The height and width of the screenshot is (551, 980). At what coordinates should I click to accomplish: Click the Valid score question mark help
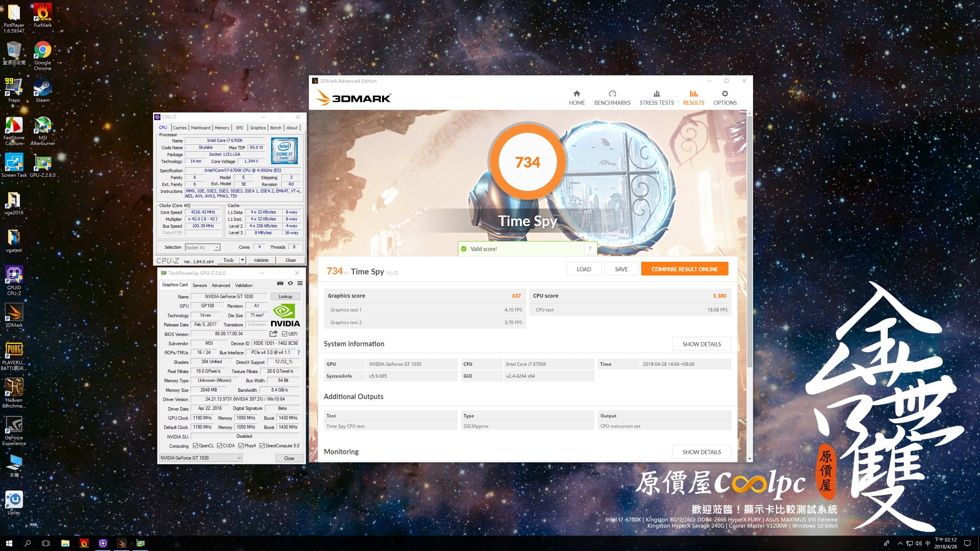click(x=590, y=249)
